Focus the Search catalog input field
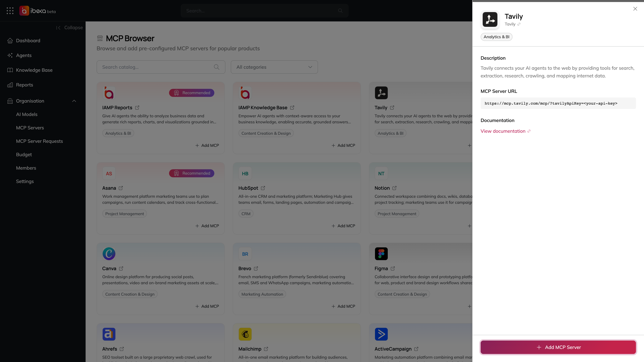 click(161, 67)
